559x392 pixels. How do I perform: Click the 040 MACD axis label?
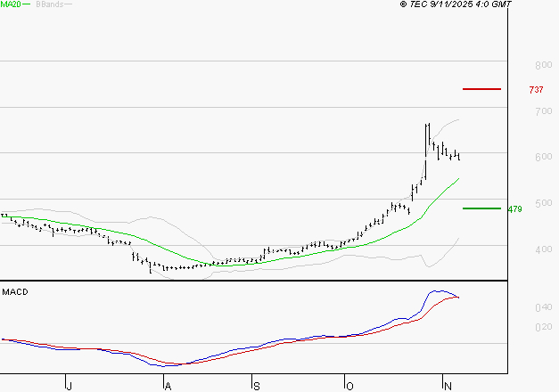pos(543,307)
